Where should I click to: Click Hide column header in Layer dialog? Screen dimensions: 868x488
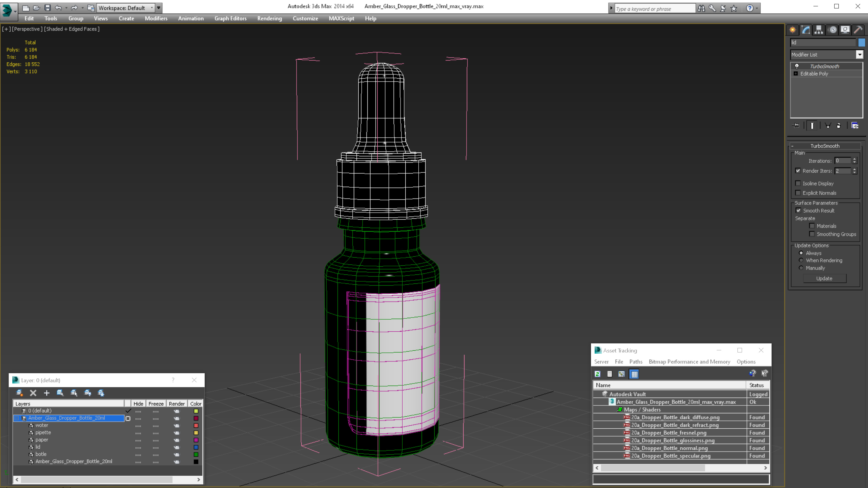[x=138, y=403]
